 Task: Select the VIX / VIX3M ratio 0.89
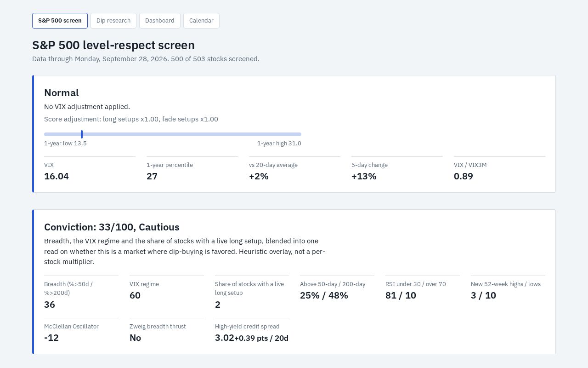pyautogui.click(x=464, y=176)
